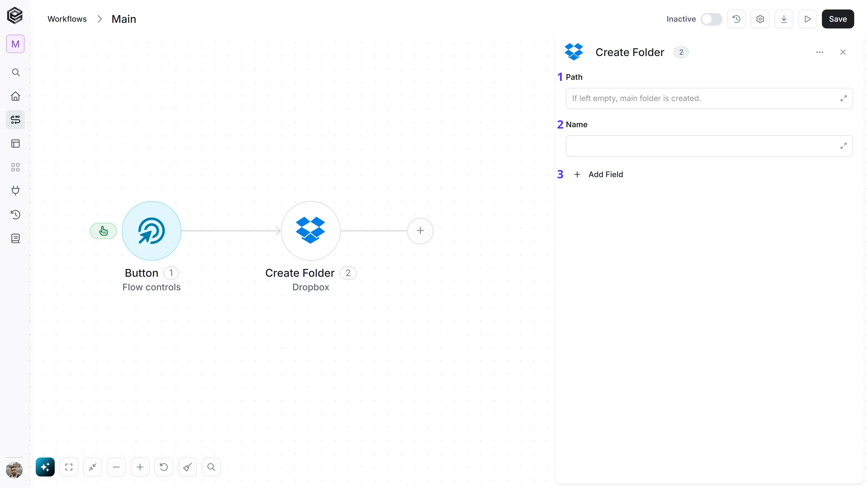This screenshot has width=868, height=488.
Task: Focus the Name input field
Action: (x=709, y=146)
